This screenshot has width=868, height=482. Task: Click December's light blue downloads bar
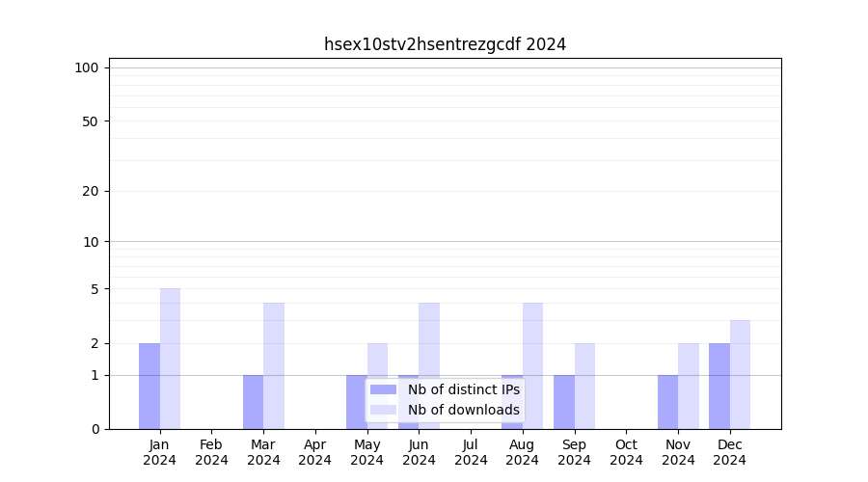point(740,374)
